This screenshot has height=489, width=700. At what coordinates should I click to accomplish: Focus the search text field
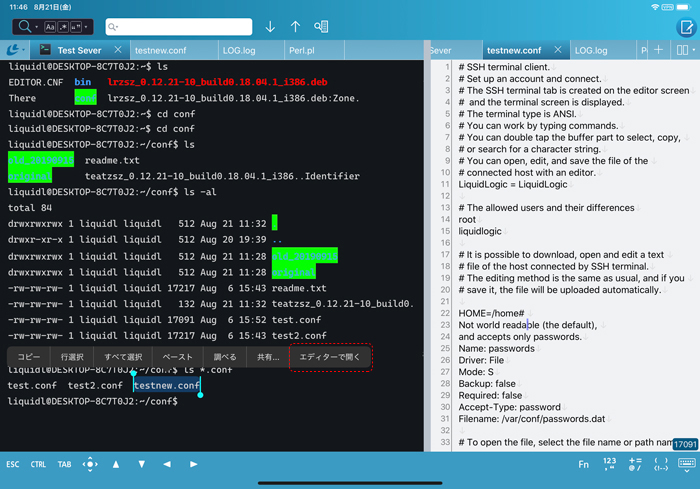pyautogui.click(x=180, y=26)
